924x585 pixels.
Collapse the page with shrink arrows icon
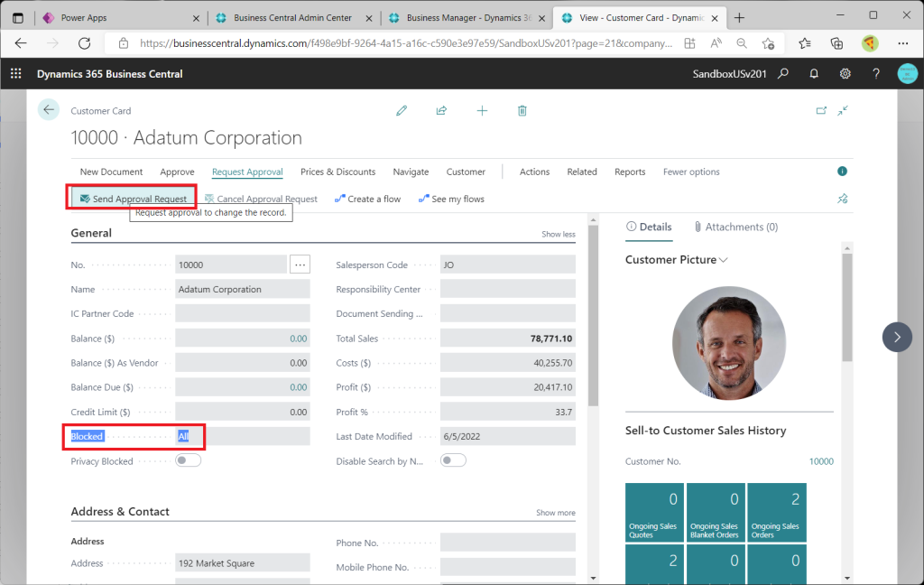click(843, 110)
